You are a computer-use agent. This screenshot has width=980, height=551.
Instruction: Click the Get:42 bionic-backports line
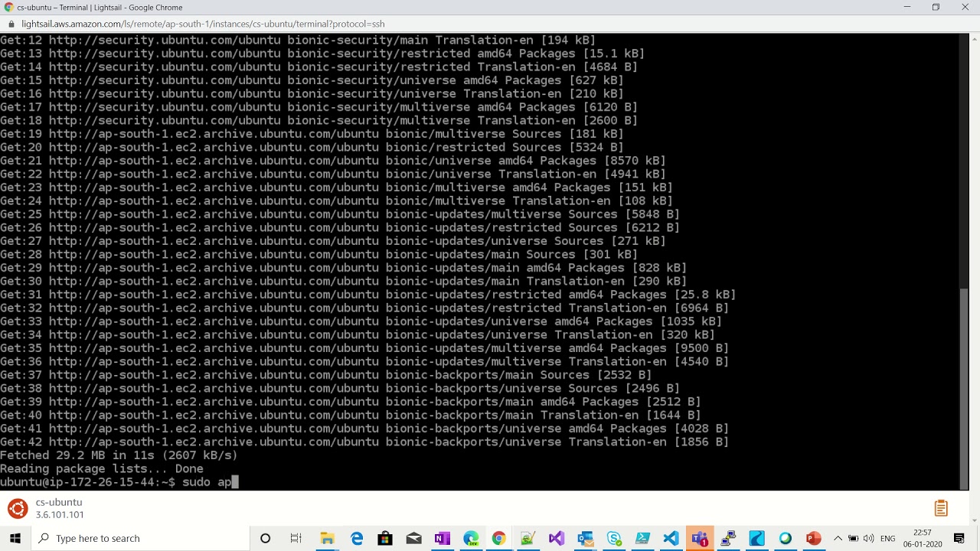[x=364, y=442]
